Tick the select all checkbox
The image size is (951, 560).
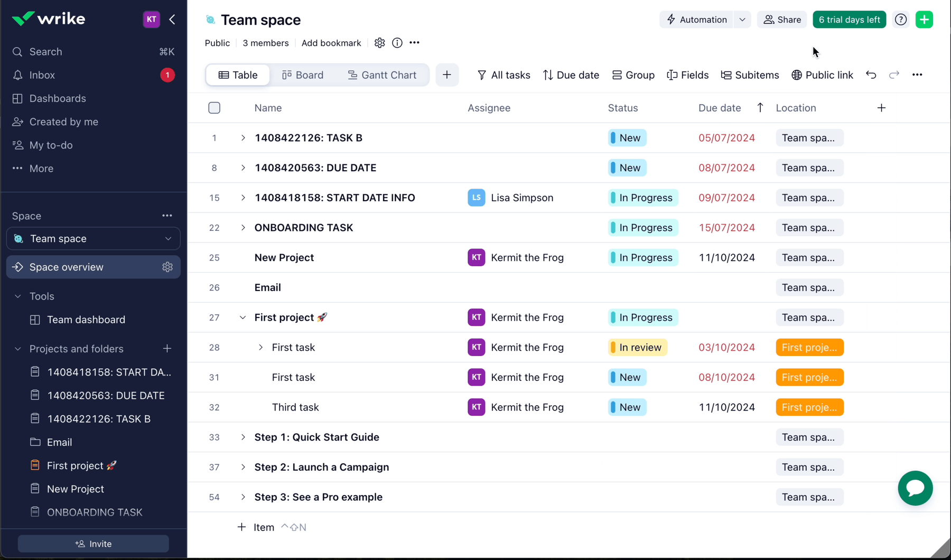[x=214, y=108]
